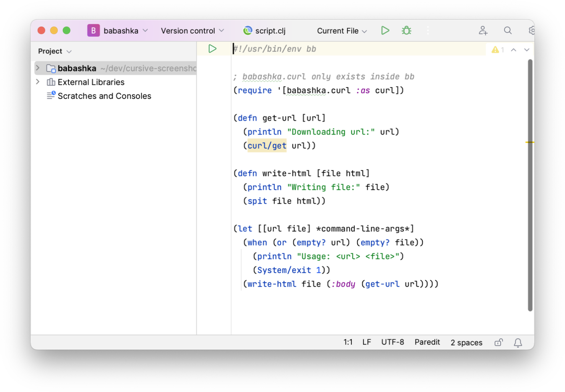Click the warning triangle inspection indicator
The height and width of the screenshot is (392, 565).
(495, 49)
